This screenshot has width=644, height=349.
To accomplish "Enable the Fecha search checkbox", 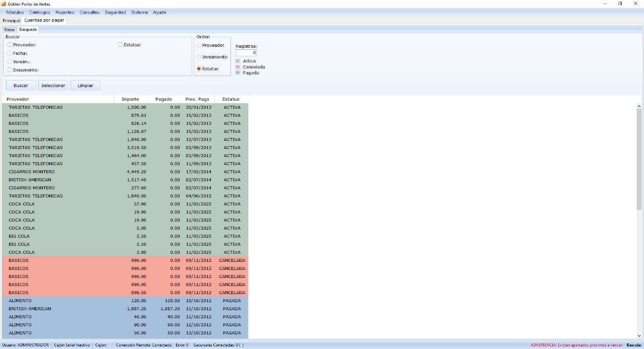I will click(x=10, y=53).
